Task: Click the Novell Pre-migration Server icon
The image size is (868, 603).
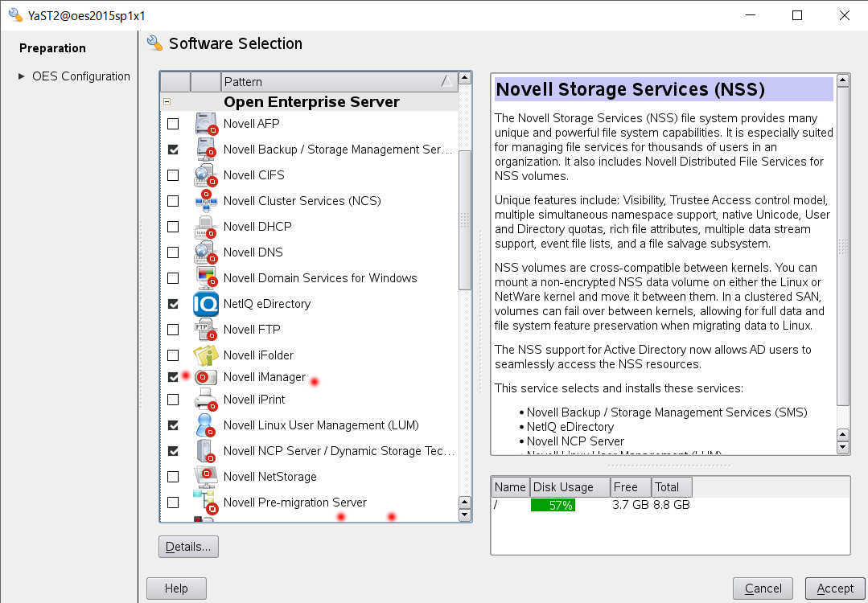Action: pyautogui.click(x=206, y=503)
